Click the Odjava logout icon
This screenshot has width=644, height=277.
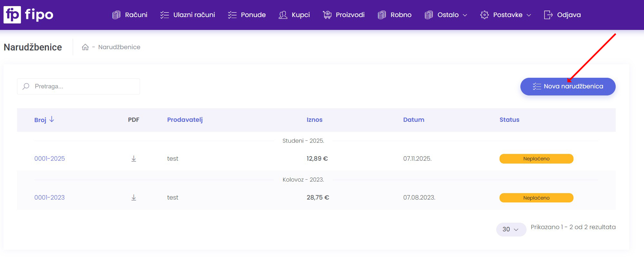[548, 15]
